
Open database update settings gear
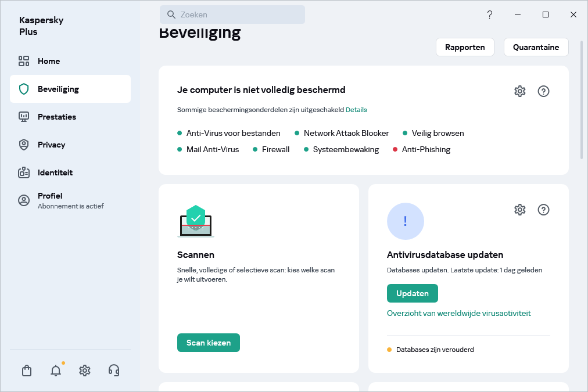pos(519,210)
